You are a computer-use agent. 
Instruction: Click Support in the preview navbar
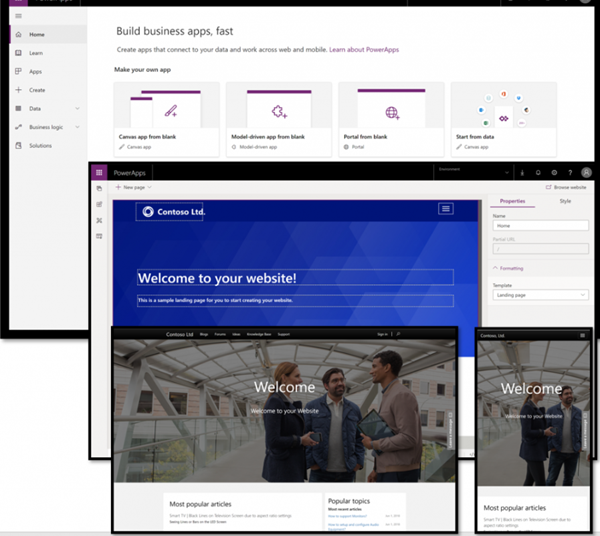tap(284, 334)
